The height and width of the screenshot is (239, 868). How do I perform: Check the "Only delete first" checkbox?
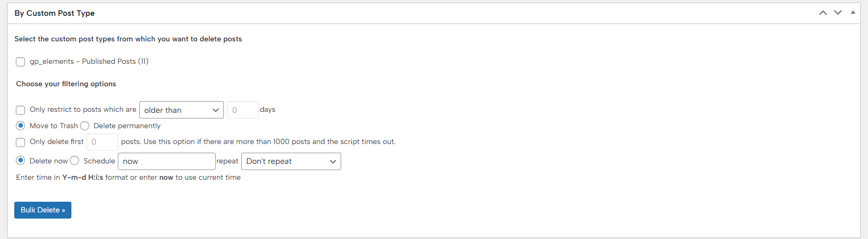point(20,142)
